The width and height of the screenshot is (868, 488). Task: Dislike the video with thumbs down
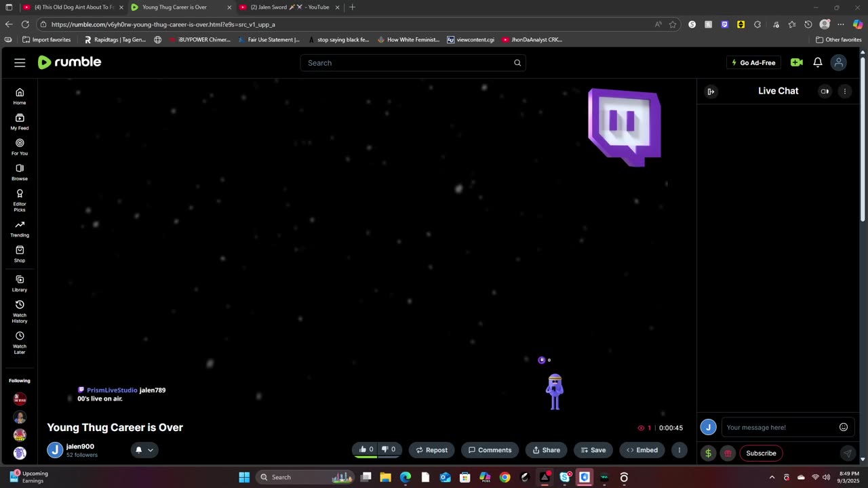(389, 449)
